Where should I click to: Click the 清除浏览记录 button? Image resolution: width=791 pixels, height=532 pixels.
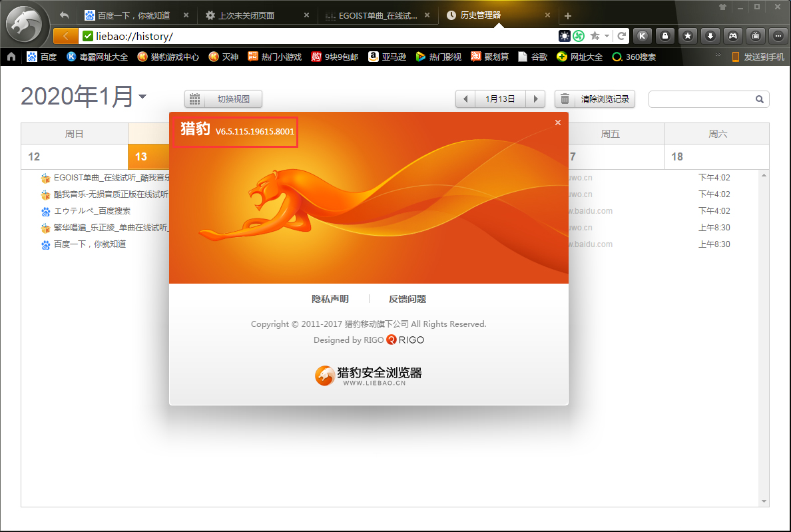[x=595, y=99]
